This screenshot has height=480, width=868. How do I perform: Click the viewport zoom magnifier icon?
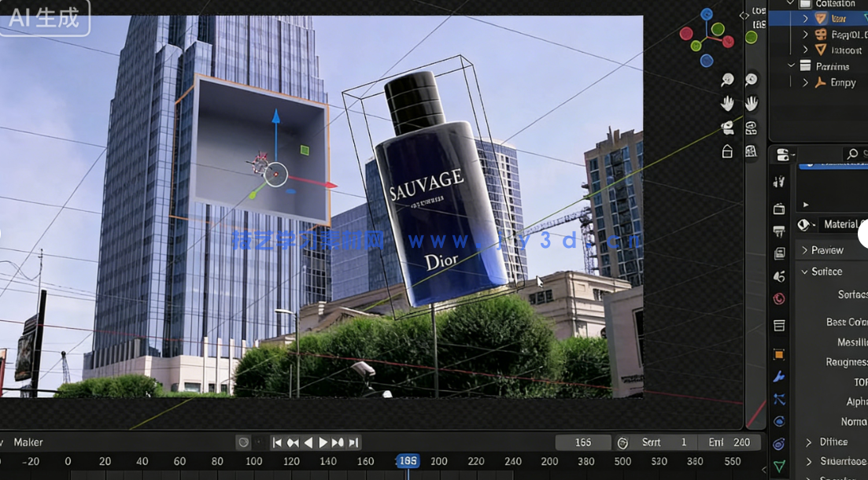[x=728, y=79]
